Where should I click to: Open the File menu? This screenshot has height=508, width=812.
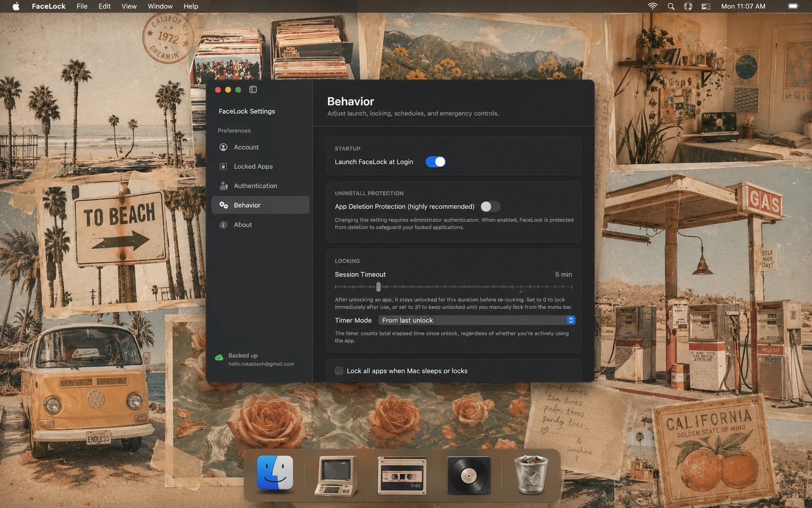(x=82, y=6)
